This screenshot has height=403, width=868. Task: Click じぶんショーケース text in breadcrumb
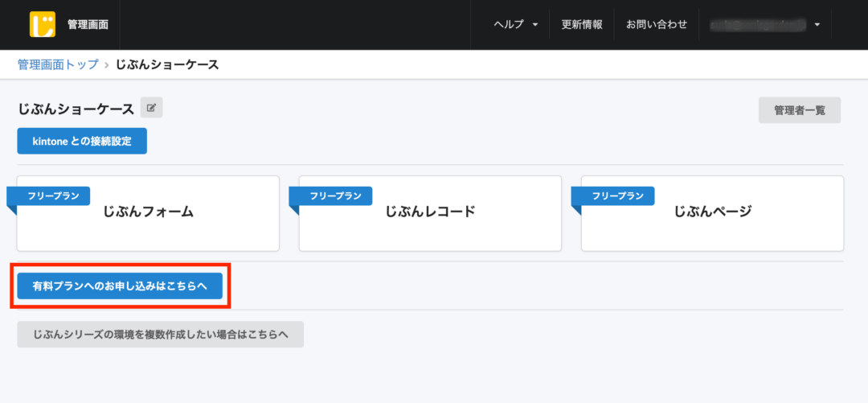[x=167, y=65]
